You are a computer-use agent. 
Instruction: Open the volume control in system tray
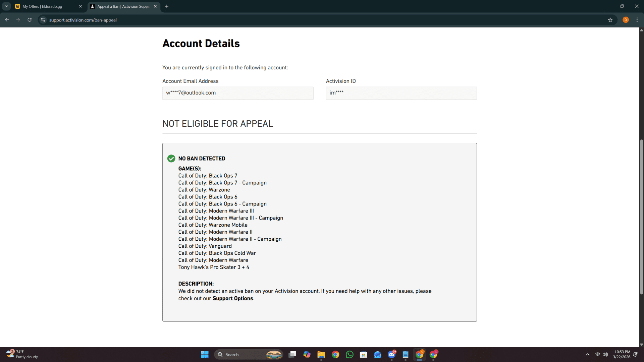(605, 355)
